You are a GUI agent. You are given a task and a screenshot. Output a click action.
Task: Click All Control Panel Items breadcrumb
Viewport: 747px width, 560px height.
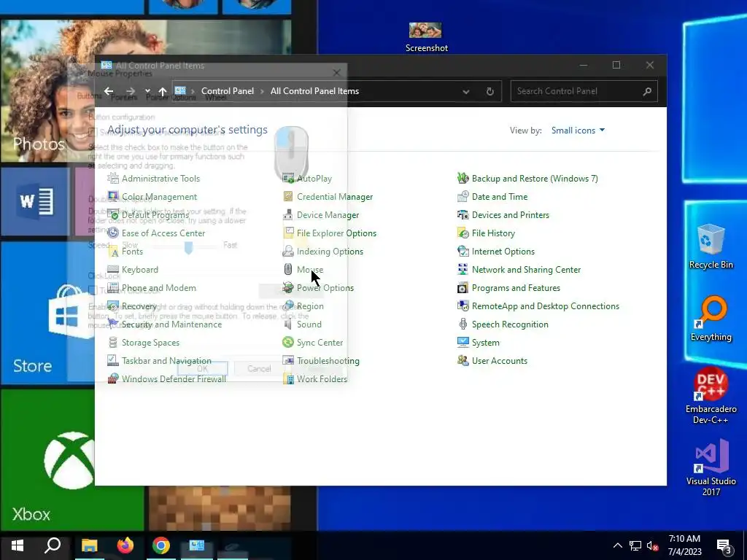(314, 91)
